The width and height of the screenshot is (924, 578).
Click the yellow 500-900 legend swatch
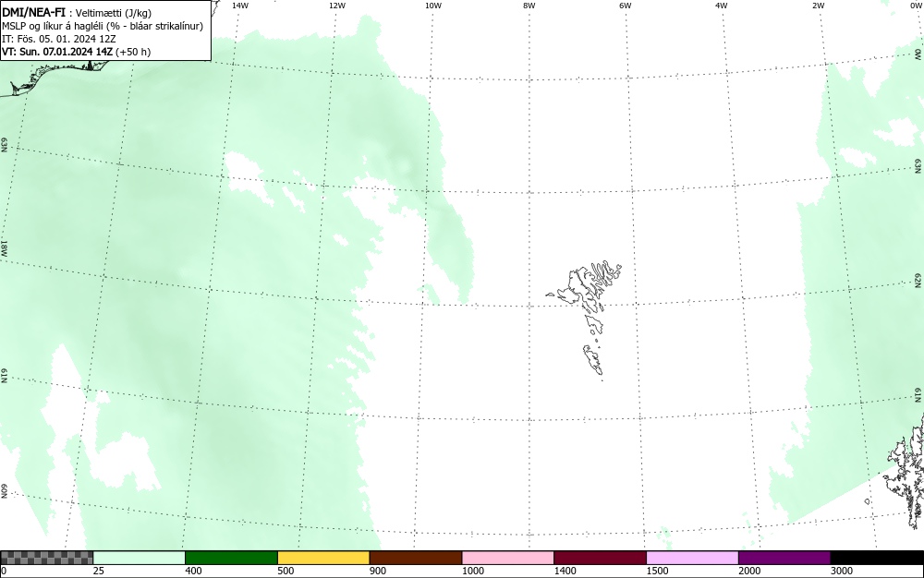[323, 558]
